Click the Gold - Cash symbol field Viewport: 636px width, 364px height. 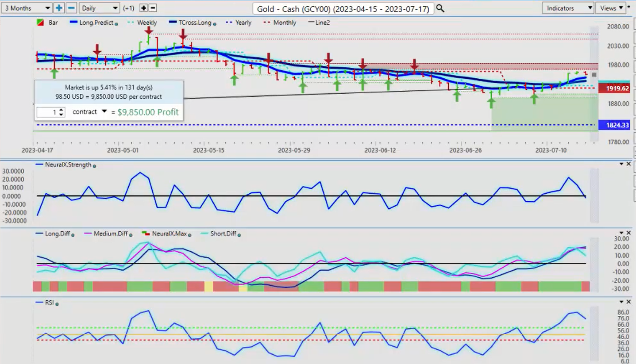coord(343,8)
